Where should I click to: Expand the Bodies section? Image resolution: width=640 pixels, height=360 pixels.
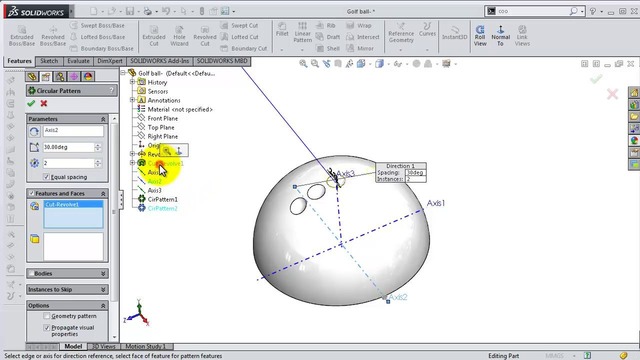click(x=103, y=273)
